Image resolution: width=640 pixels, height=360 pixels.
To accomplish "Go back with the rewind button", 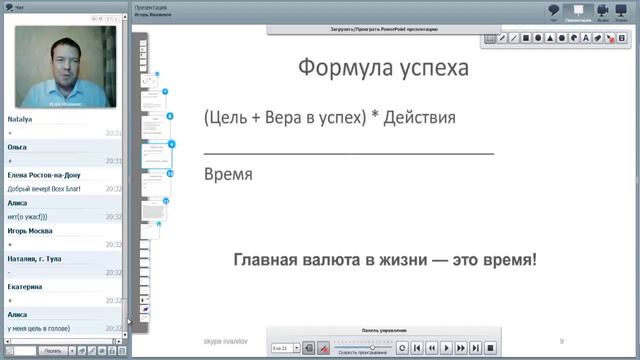I will click(431, 348).
